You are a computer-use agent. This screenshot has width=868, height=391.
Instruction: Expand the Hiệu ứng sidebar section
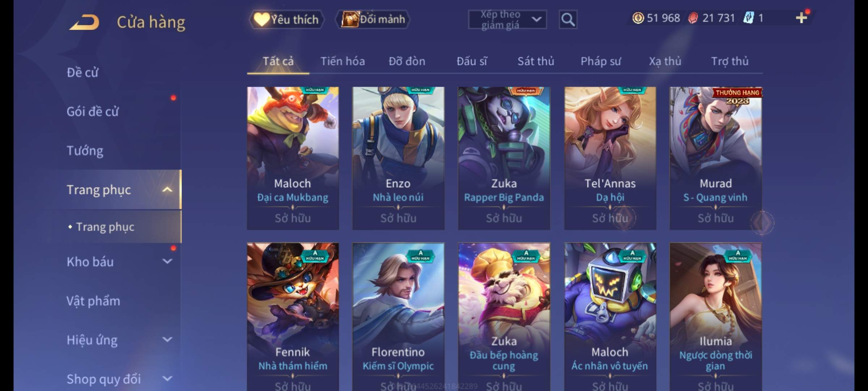167,339
